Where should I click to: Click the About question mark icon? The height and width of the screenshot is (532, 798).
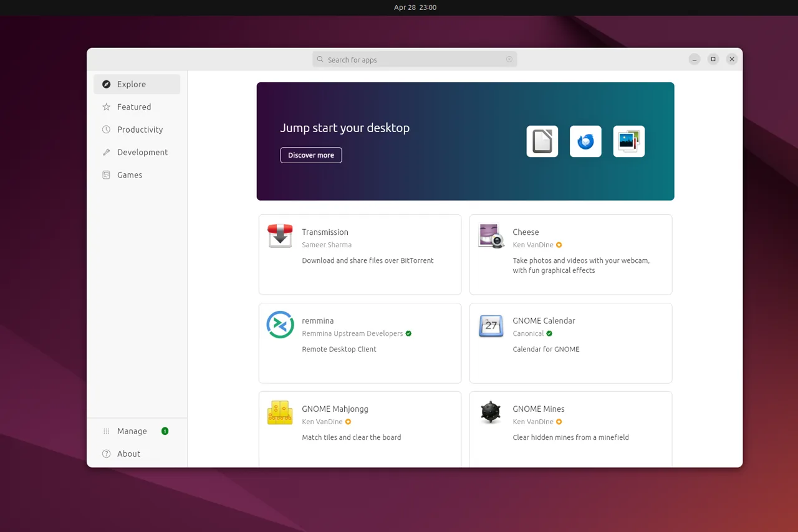pos(106,454)
